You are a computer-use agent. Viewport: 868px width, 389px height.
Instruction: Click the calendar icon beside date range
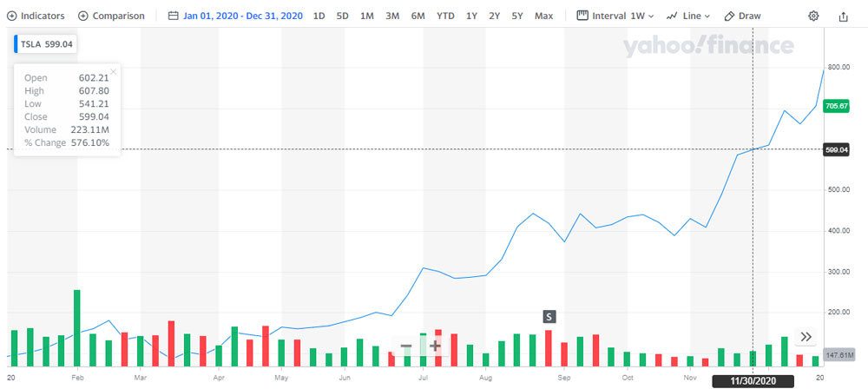coord(174,16)
